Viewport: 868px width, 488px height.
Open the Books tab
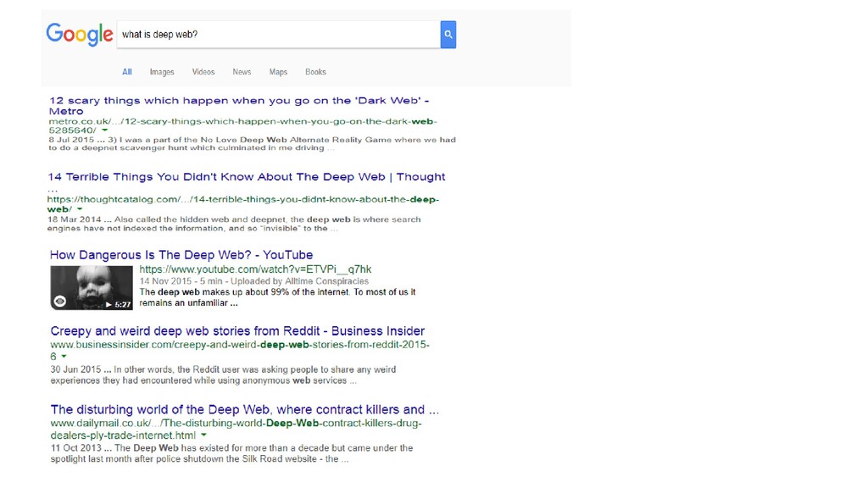315,72
